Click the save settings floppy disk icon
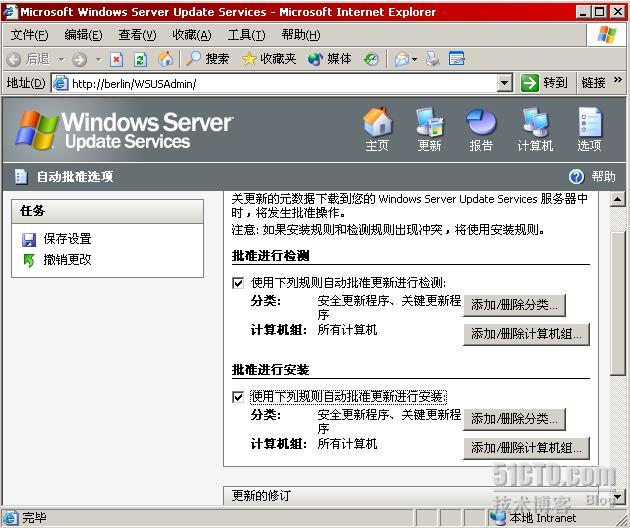Viewport: 630px width, 528px height. tap(29, 239)
